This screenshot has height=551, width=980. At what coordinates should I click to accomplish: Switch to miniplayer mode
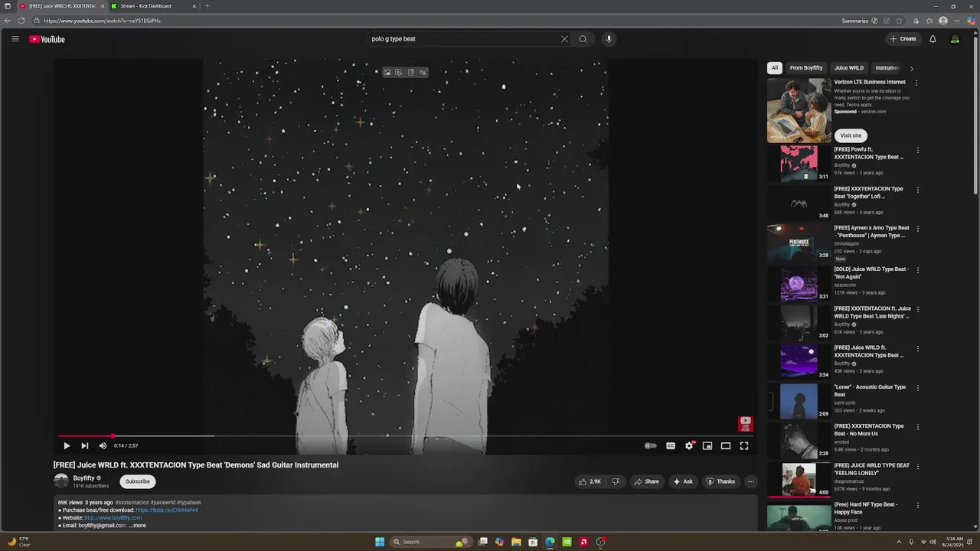[x=707, y=445]
